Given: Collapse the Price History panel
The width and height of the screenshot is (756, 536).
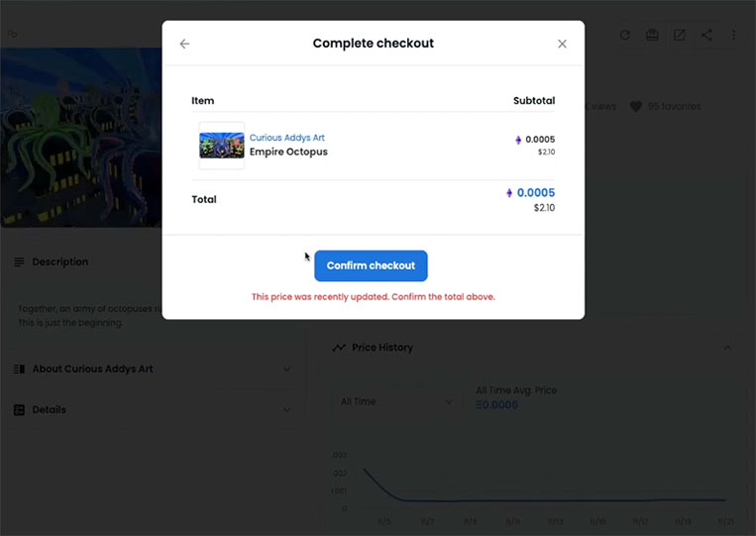Looking at the screenshot, I should pos(727,348).
